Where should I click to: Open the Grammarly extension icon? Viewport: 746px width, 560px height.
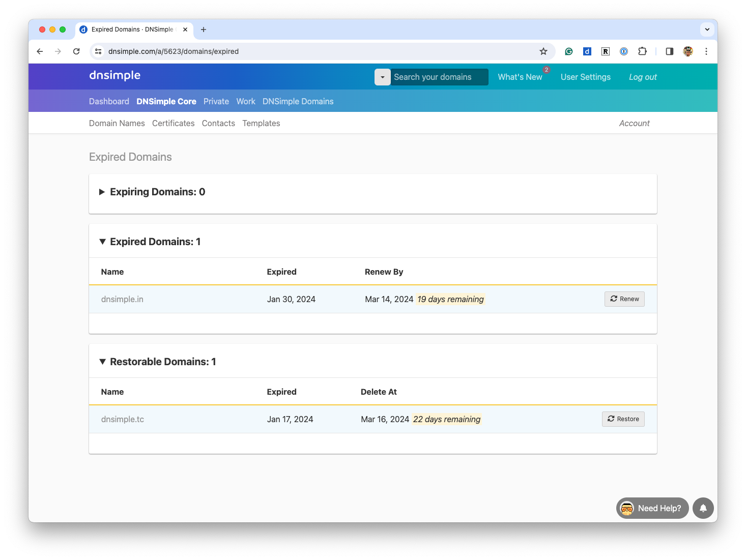pos(569,51)
